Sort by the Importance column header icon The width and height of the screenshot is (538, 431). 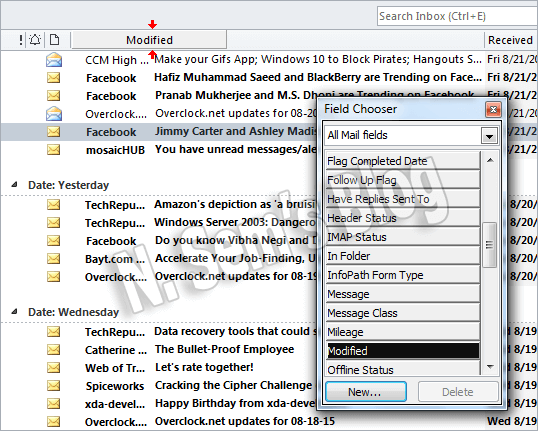click(x=21, y=40)
